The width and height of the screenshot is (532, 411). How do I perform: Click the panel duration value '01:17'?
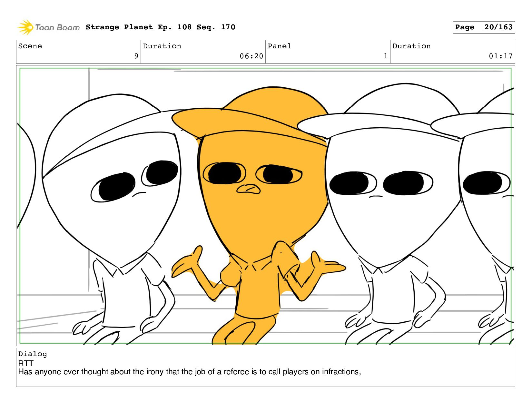[501, 56]
